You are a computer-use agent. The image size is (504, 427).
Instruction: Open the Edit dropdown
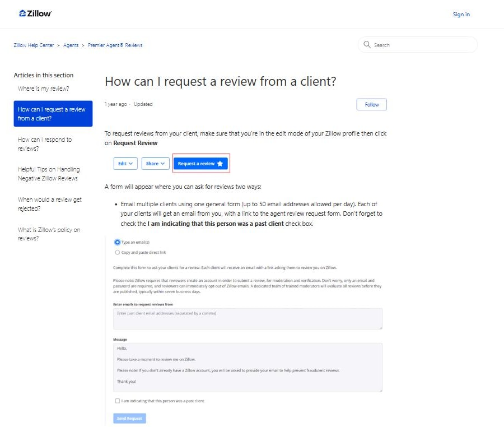point(125,164)
